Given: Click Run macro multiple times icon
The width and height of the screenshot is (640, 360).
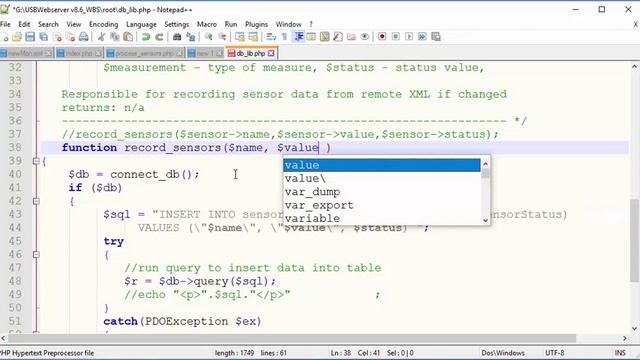Looking at the screenshot, I should pos(422,37).
